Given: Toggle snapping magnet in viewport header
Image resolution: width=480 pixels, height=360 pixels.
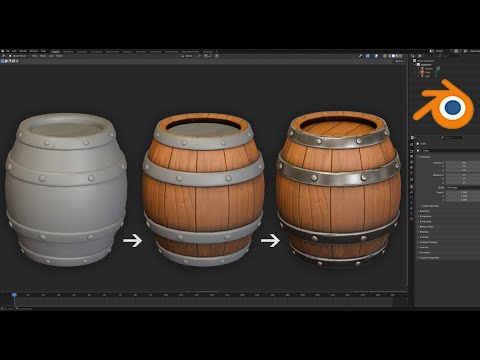Looking at the screenshot, I should point(206,56).
